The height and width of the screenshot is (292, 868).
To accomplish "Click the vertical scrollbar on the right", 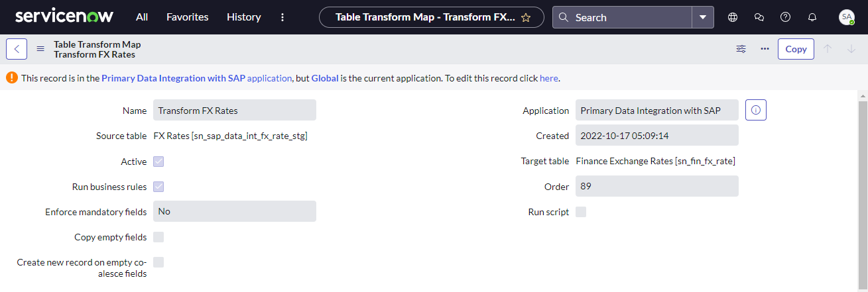I will (863, 192).
